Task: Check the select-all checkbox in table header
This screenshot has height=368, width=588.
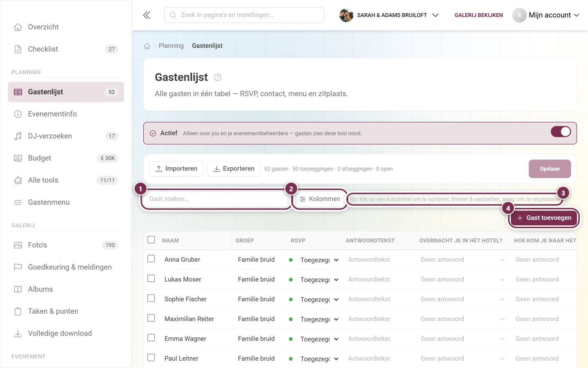Action: coord(151,240)
